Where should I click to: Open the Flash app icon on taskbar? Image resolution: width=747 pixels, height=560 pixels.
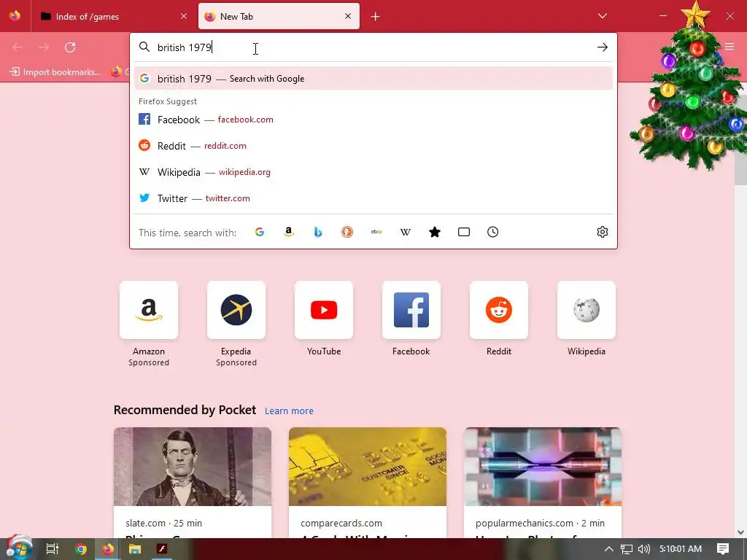click(x=162, y=549)
